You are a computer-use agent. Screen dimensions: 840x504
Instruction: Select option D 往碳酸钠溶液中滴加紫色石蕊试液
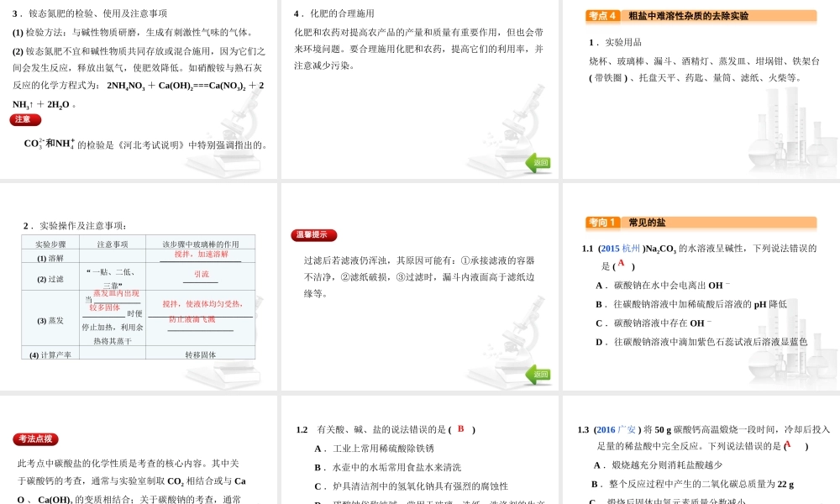701,342
